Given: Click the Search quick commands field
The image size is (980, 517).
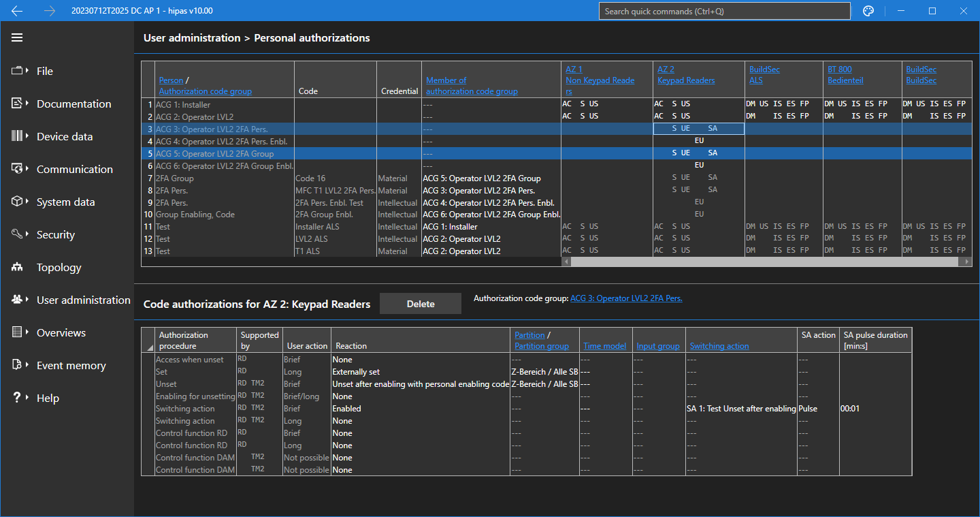Looking at the screenshot, I should click(x=724, y=11).
